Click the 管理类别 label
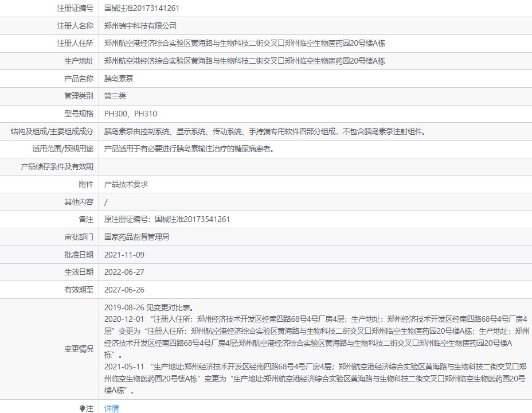 pyautogui.click(x=79, y=96)
